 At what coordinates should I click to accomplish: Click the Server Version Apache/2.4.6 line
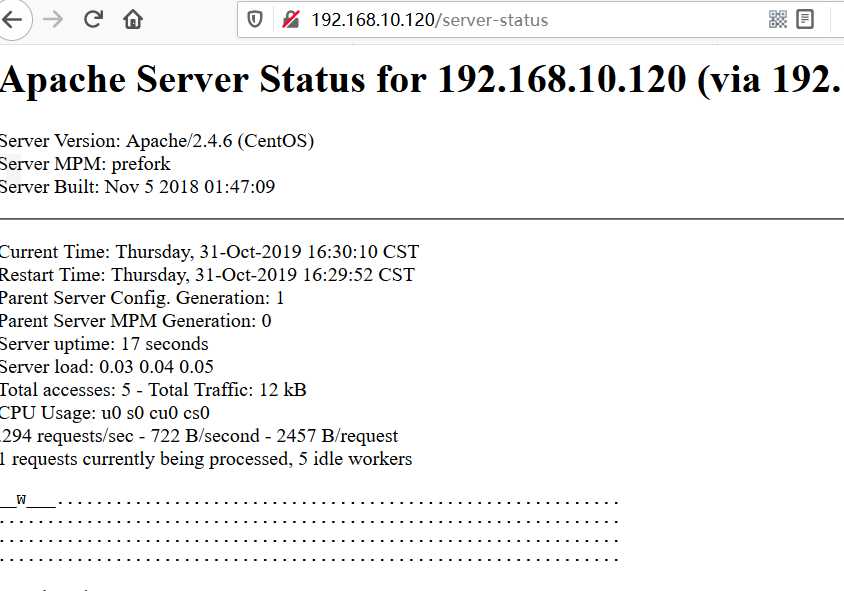(x=157, y=141)
